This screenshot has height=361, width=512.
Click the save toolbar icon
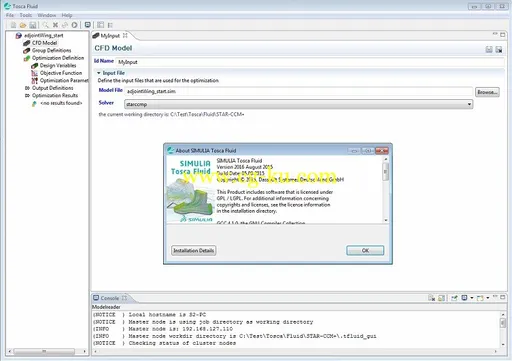click(x=33, y=25)
